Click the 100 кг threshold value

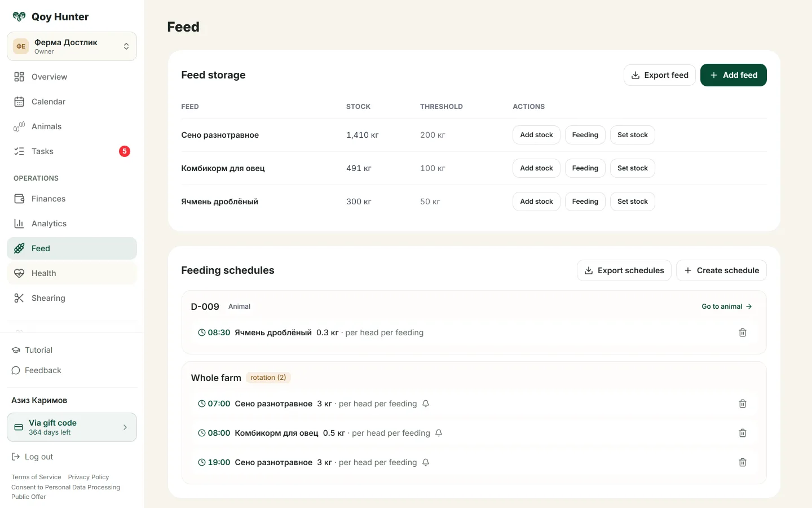coord(433,168)
